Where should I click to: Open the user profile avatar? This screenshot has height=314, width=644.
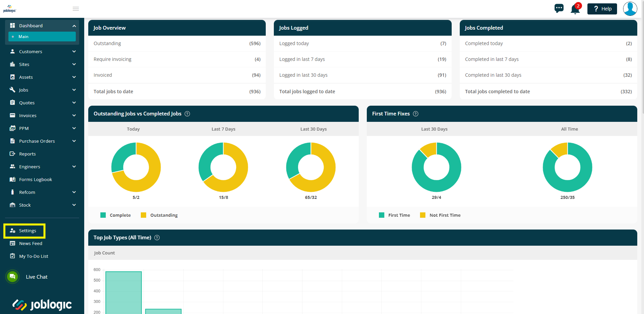630,9
